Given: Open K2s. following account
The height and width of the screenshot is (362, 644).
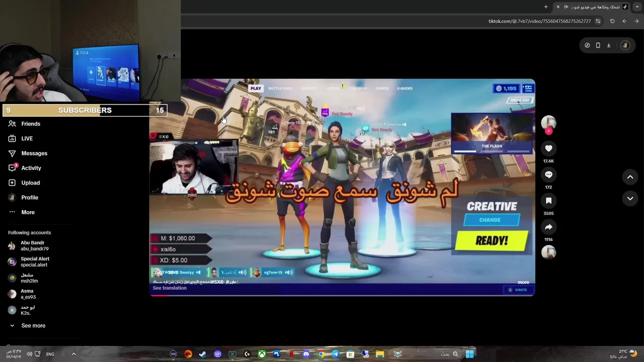Looking at the screenshot, I should pos(22,310).
